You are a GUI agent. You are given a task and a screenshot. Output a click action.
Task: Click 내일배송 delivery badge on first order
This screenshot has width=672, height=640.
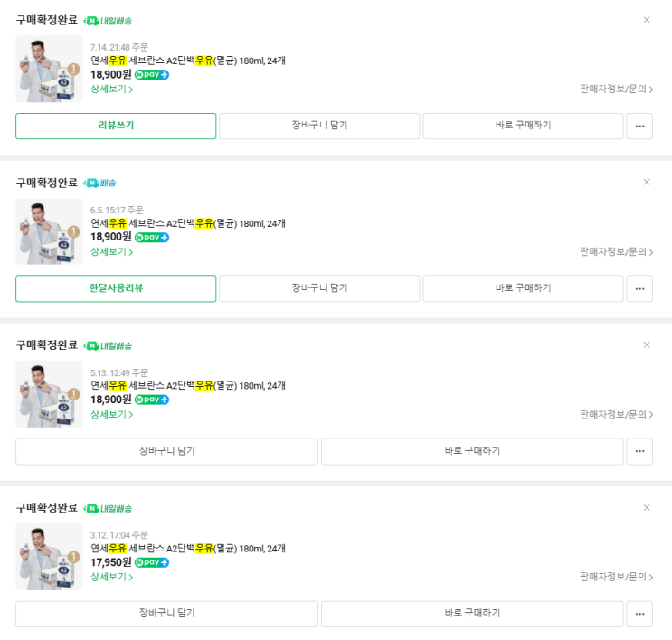pos(108,20)
